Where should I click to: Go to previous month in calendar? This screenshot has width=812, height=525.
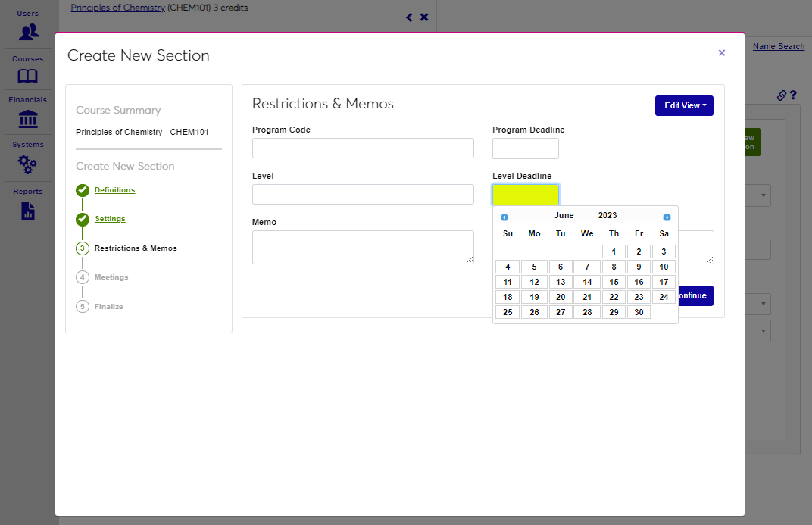[x=504, y=217]
